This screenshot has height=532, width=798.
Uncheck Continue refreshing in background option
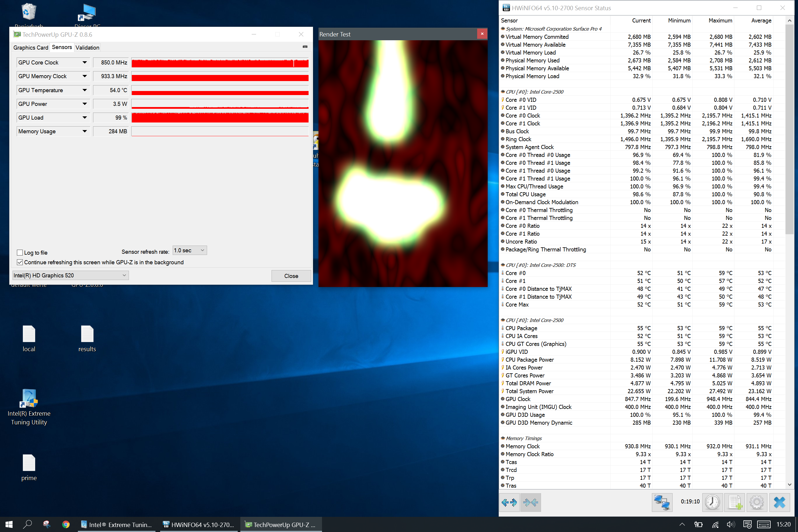(20, 262)
